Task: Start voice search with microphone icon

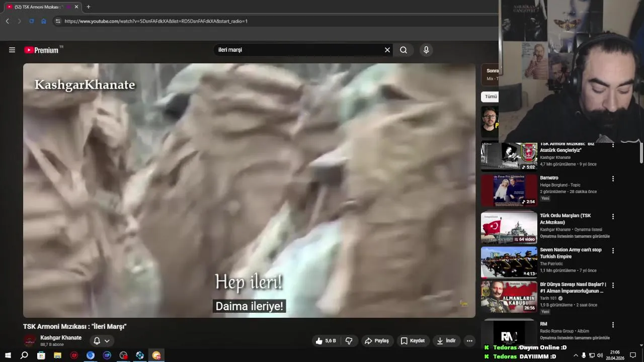Action: (426, 50)
